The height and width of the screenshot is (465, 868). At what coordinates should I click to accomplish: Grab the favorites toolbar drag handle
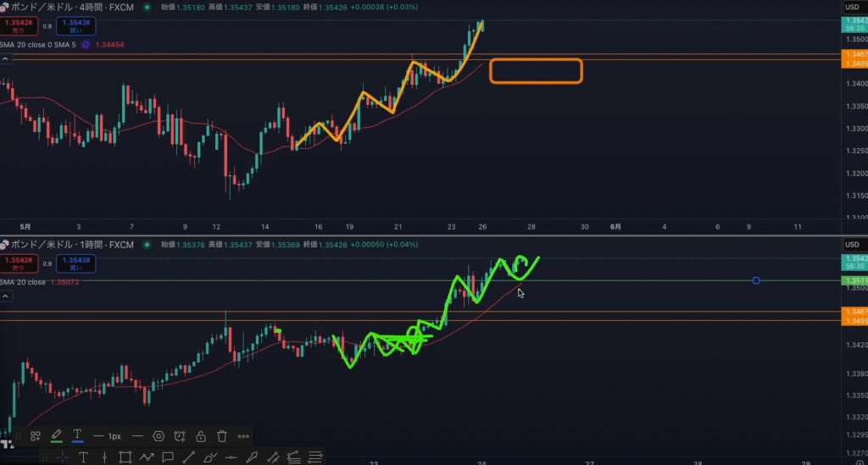pyautogui.click(x=45, y=457)
